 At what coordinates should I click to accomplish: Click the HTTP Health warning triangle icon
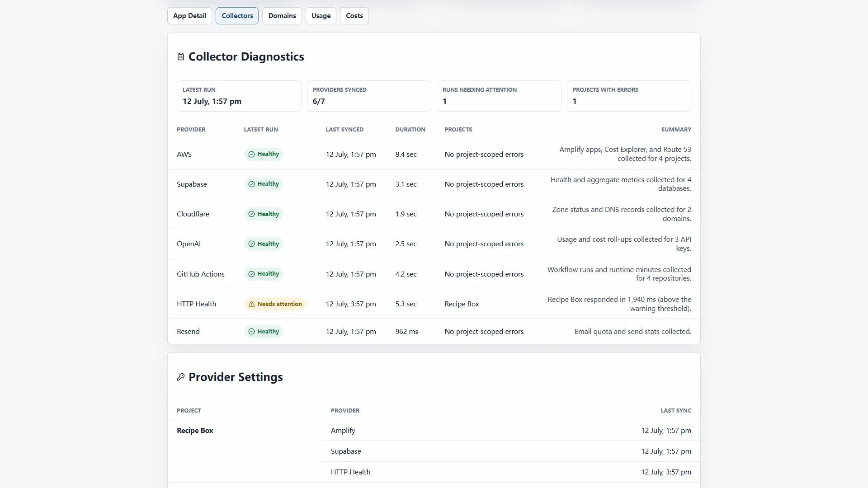[251, 304]
